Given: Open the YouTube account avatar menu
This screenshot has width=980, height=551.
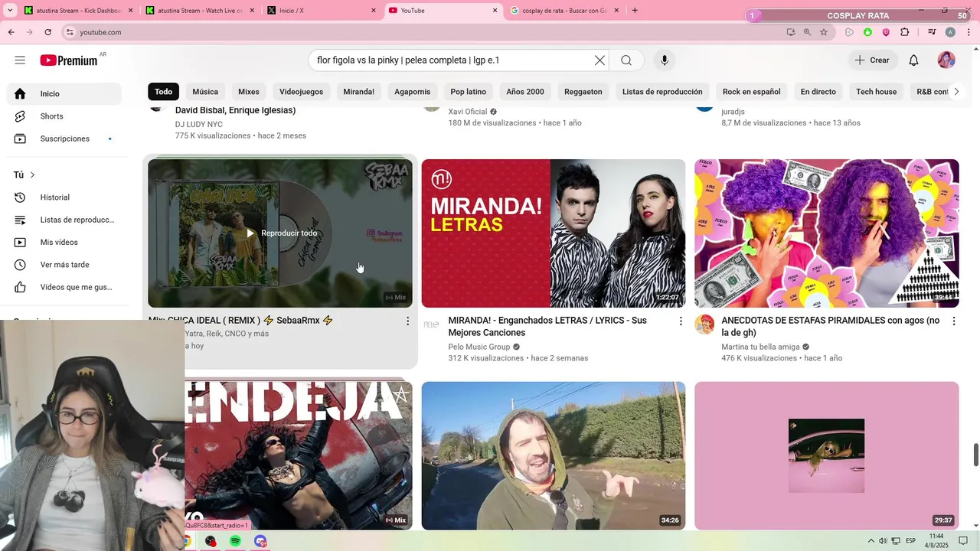Looking at the screenshot, I should tap(946, 60).
